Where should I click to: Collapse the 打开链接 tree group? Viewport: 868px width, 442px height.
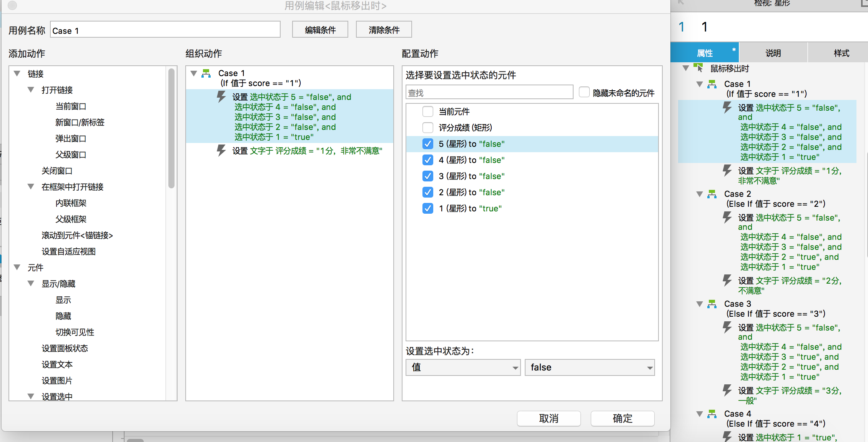click(31, 90)
